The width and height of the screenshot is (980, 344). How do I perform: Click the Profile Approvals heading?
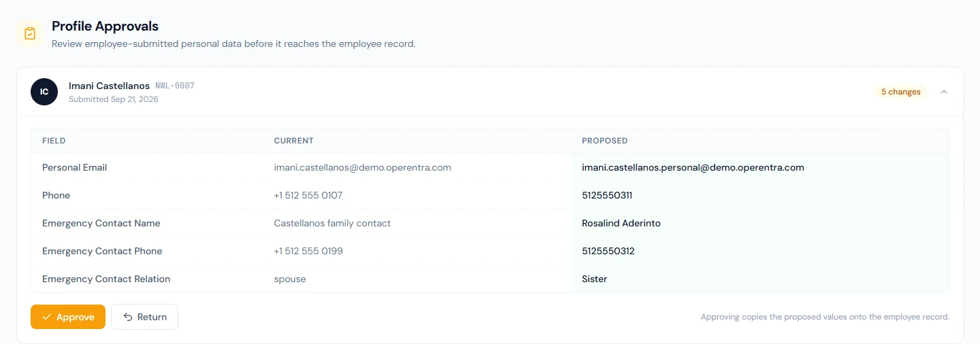pyautogui.click(x=105, y=27)
